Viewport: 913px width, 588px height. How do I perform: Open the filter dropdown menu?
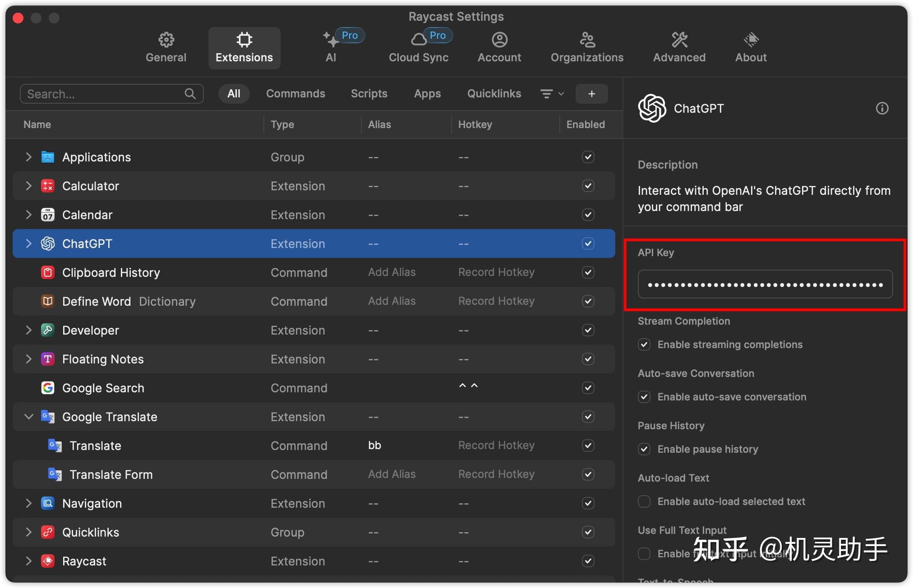[x=552, y=94]
